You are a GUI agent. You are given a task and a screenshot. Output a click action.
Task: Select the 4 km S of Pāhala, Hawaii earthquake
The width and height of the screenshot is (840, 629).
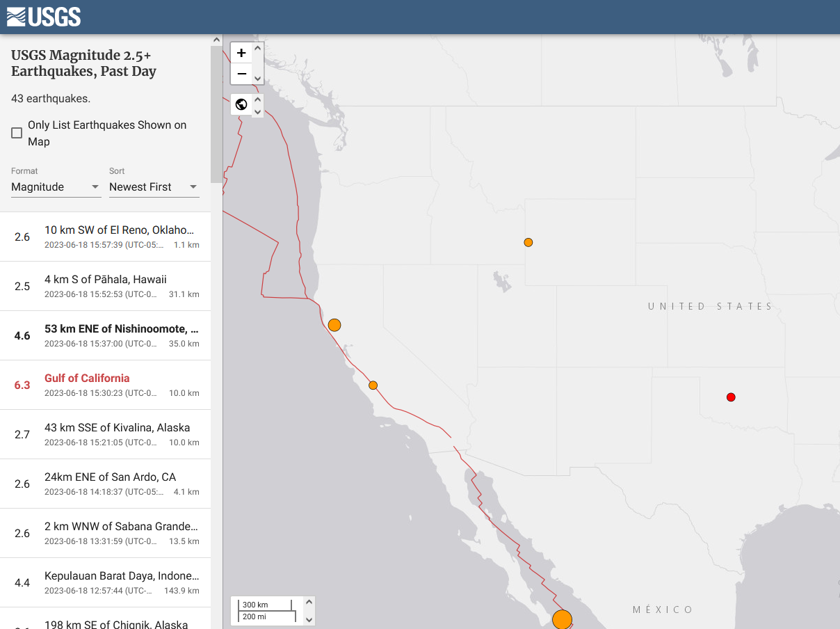(105, 286)
